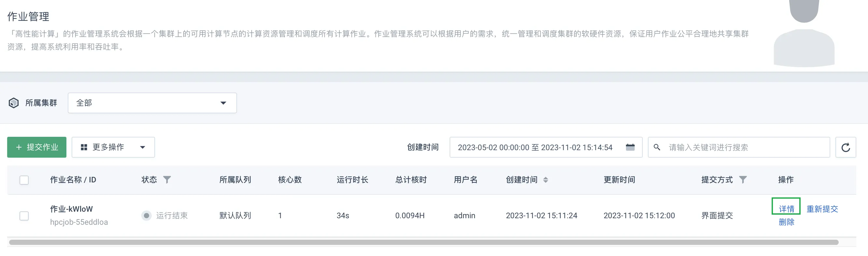This screenshot has height=256, width=868.
Task: Open the calendar icon in date range
Action: (x=630, y=147)
